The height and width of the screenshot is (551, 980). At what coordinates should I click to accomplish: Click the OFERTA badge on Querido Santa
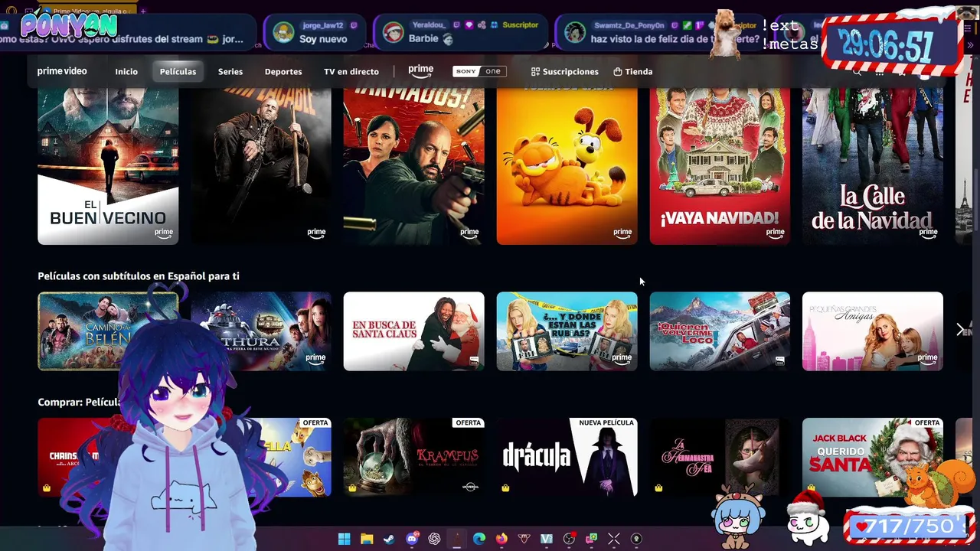click(926, 422)
